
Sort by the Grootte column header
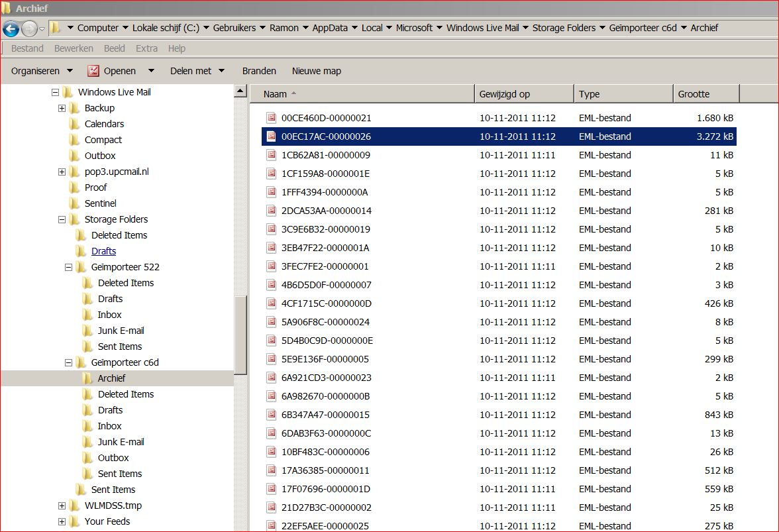[x=706, y=94]
